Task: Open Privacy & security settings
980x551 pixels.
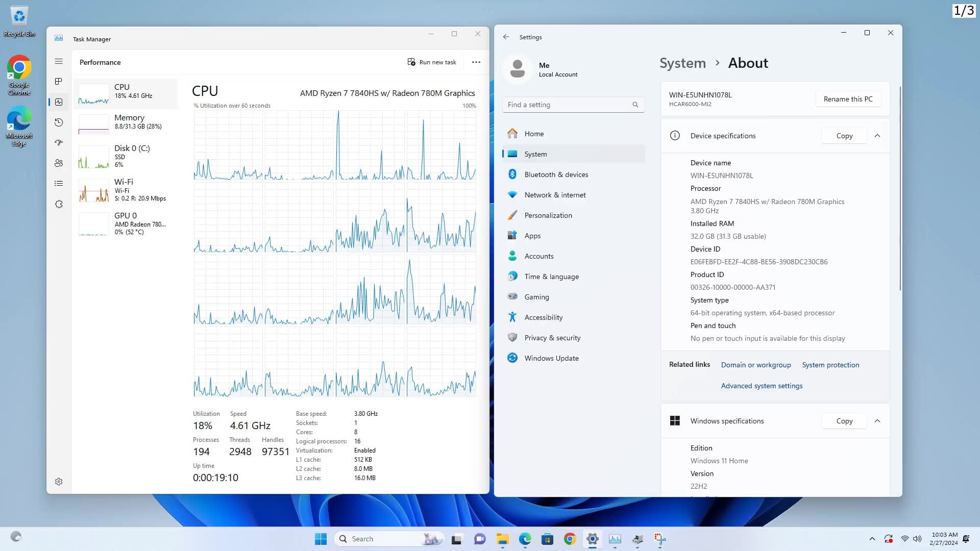Action: (574, 338)
